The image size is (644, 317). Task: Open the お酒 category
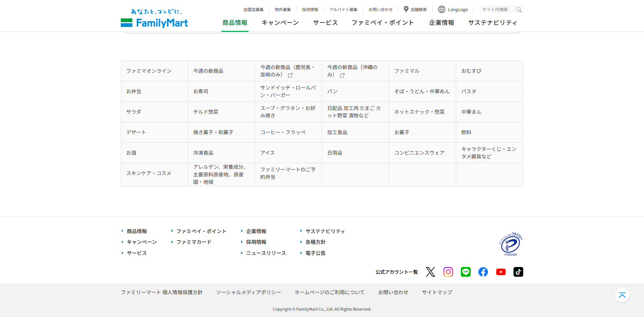[x=154, y=153]
